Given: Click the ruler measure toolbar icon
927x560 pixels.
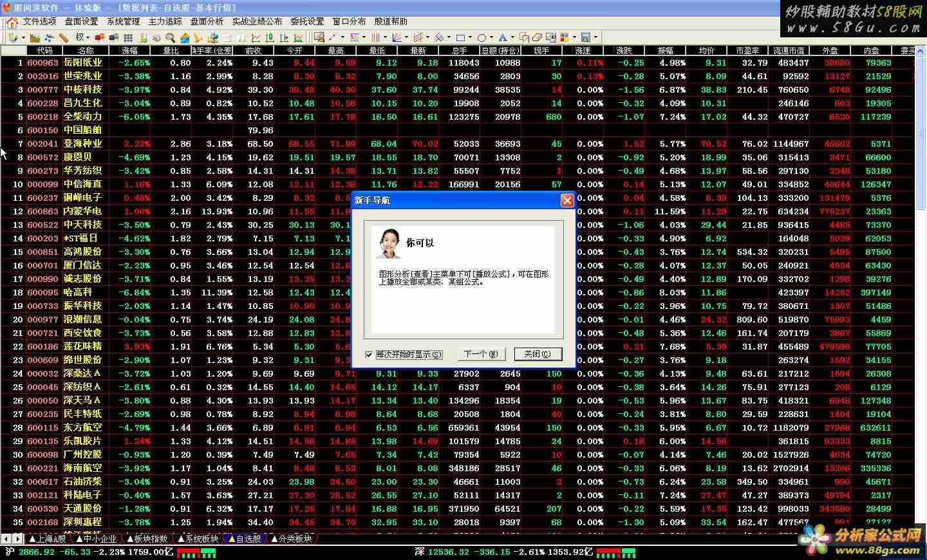Looking at the screenshot, I should pyautogui.click(x=63, y=37).
